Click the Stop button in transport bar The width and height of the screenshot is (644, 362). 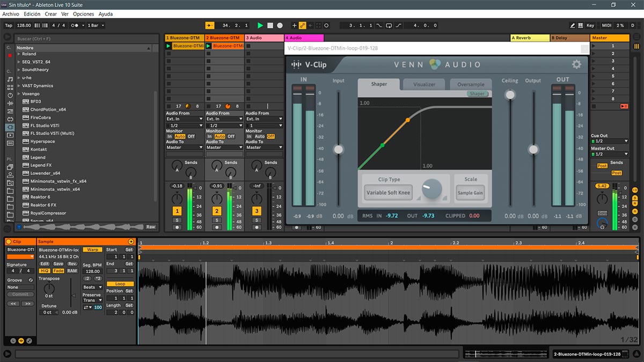270,25
